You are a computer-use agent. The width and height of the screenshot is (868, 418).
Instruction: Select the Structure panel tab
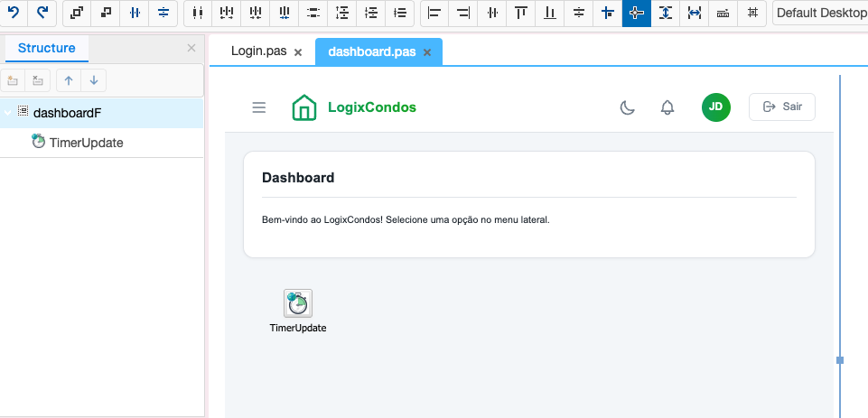click(x=47, y=48)
